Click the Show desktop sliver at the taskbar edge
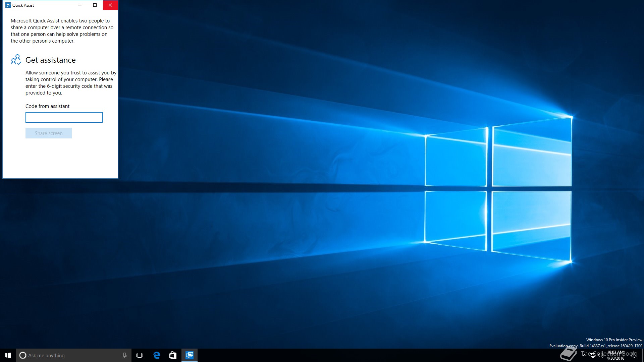 (x=643, y=355)
